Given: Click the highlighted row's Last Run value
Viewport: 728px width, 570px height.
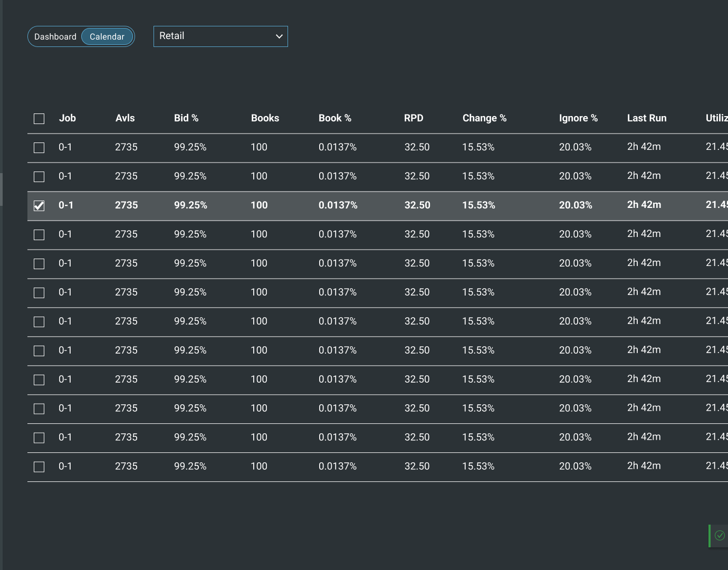Looking at the screenshot, I should 644,205.
